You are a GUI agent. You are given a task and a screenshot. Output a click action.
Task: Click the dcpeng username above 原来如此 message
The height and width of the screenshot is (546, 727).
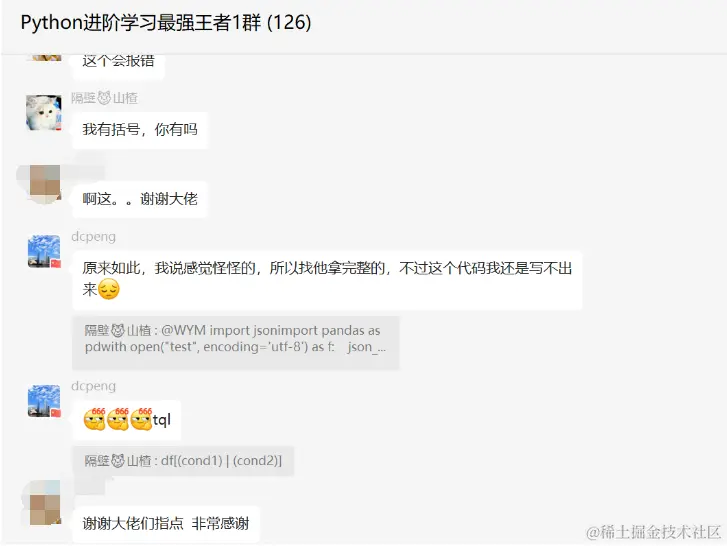[x=94, y=236]
